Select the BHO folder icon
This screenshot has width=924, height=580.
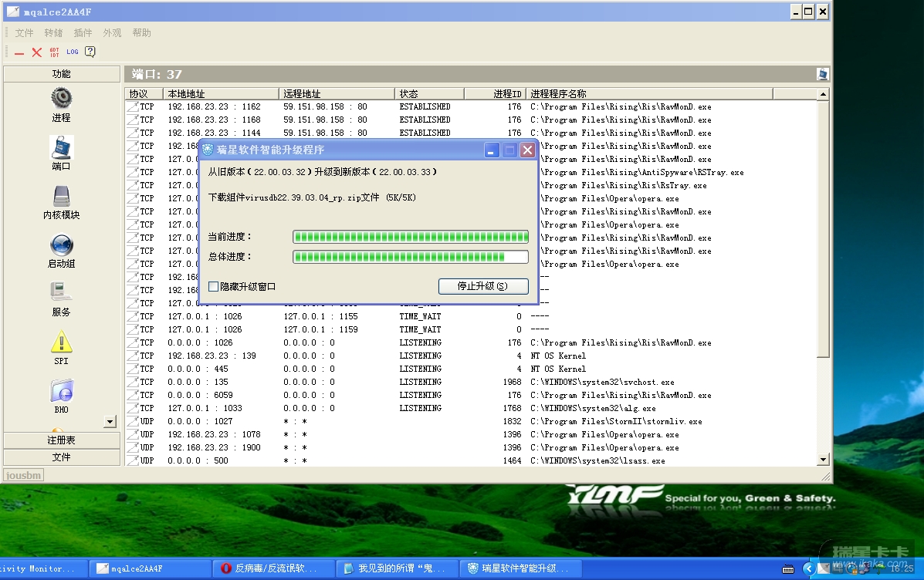click(x=61, y=390)
